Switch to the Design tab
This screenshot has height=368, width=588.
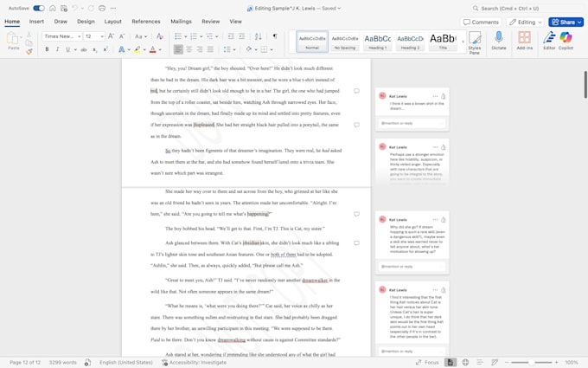tap(86, 22)
